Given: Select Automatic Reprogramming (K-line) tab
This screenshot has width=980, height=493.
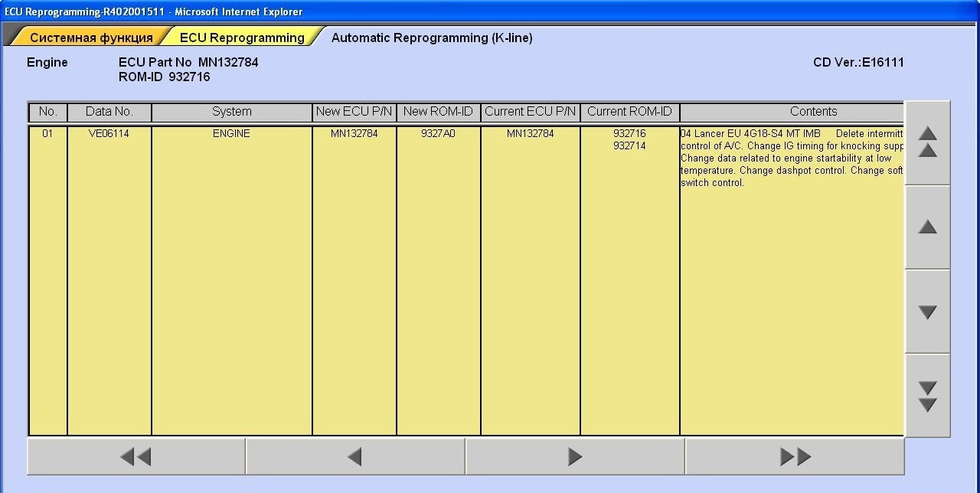Looking at the screenshot, I should point(432,38).
